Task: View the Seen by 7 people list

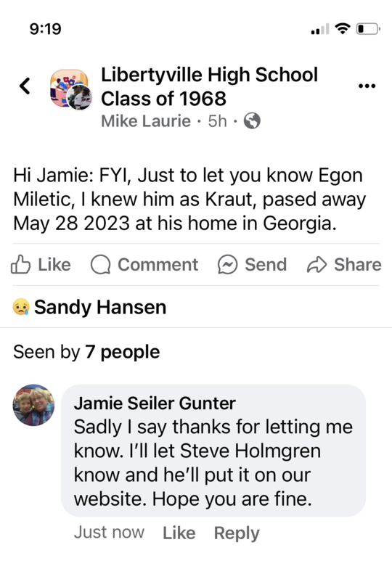Action: tap(86, 352)
